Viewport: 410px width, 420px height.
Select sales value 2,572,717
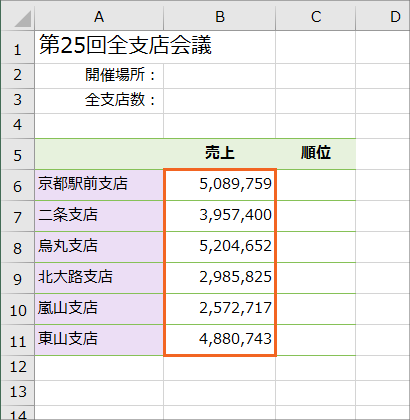click(x=220, y=309)
